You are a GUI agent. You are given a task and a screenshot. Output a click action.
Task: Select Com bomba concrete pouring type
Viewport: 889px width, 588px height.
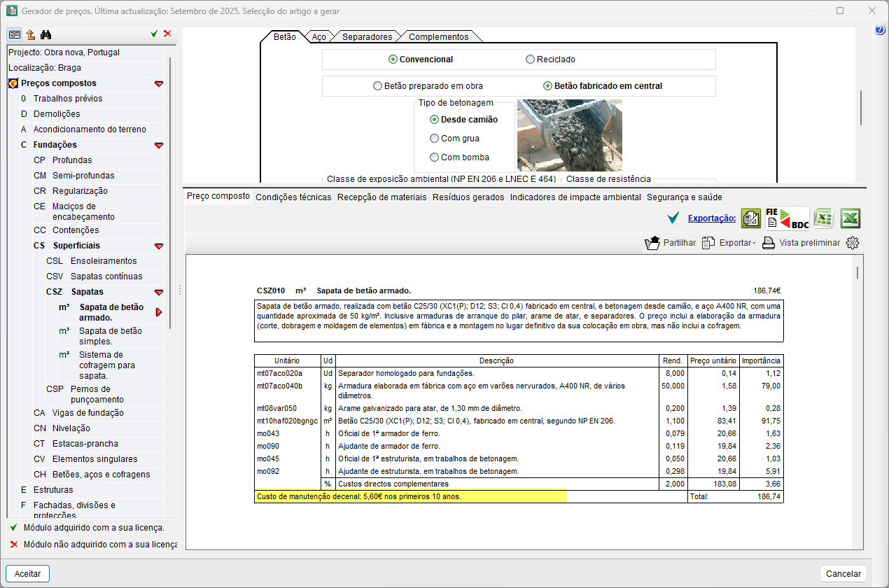[x=435, y=157]
